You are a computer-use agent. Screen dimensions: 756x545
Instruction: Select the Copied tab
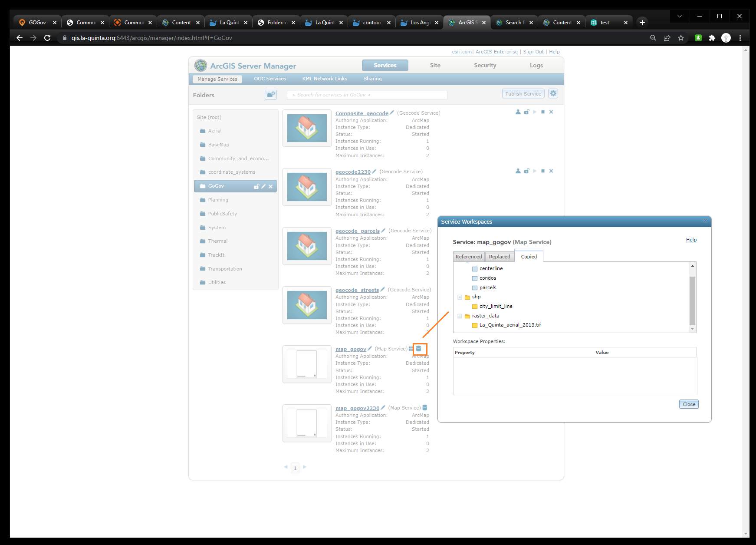click(529, 256)
